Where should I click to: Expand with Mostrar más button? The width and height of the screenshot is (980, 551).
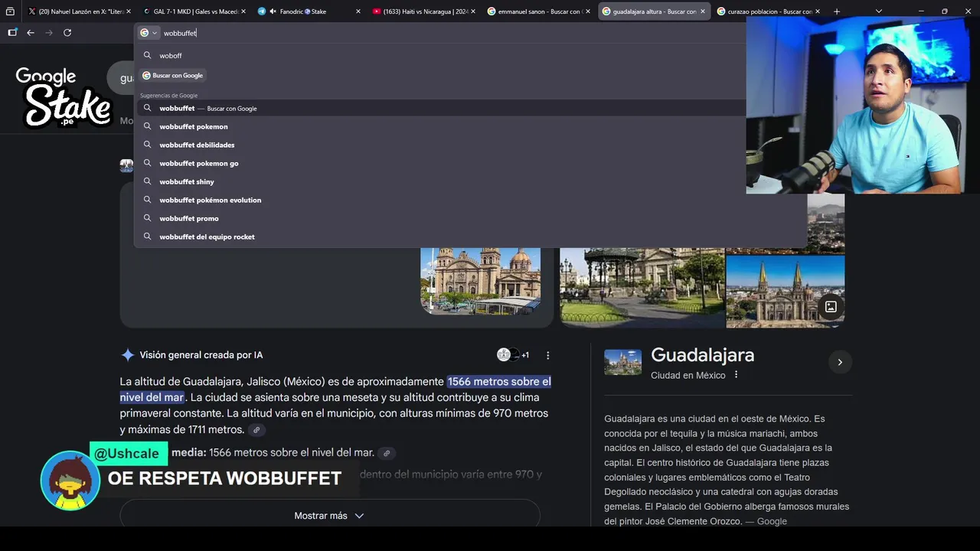pyautogui.click(x=330, y=516)
